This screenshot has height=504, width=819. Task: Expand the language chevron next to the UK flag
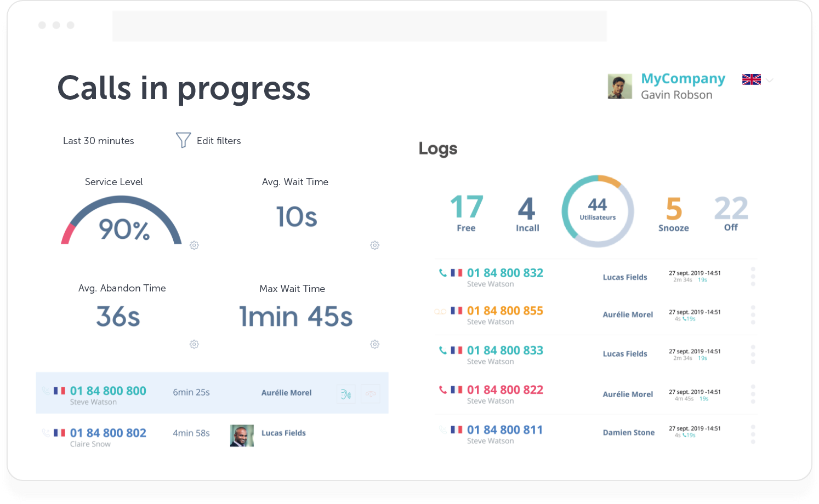(770, 81)
